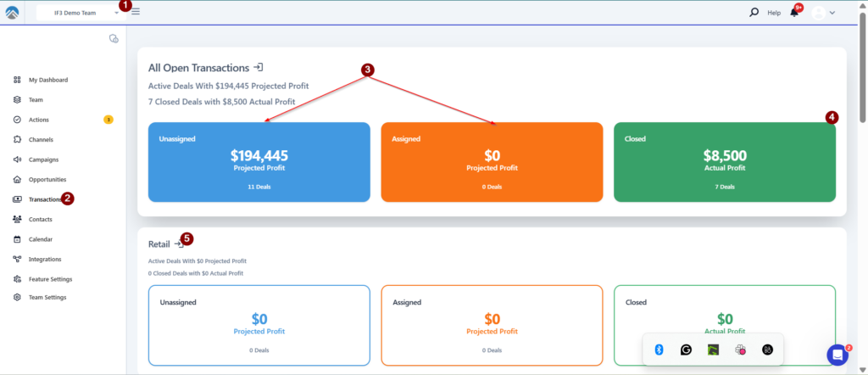Image resolution: width=868 pixels, height=375 pixels.
Task: Click 'Active Deals With $0 Projected Profit' text
Action: click(x=197, y=261)
